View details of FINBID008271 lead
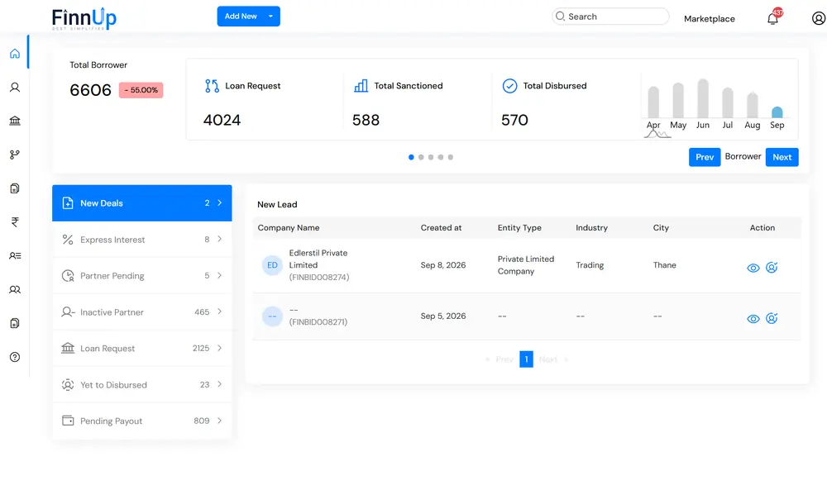 (x=753, y=318)
